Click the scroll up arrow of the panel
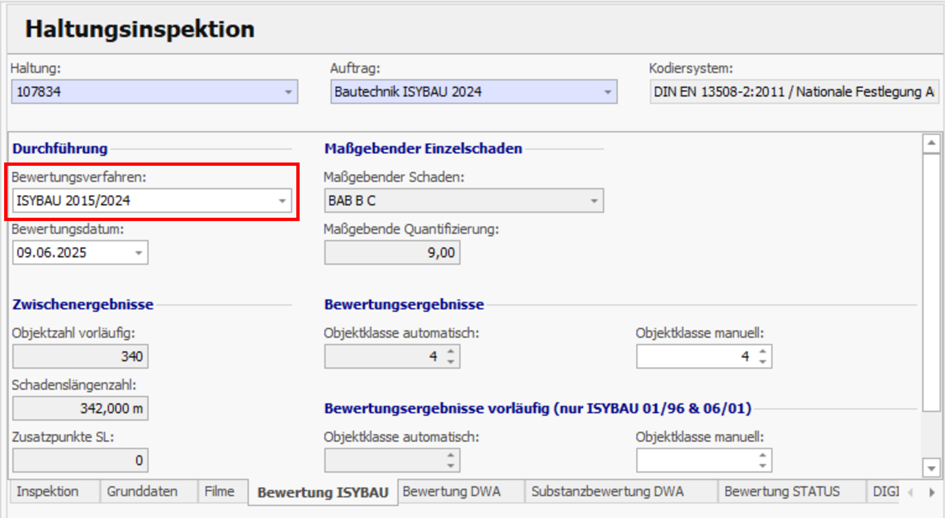 [x=931, y=145]
